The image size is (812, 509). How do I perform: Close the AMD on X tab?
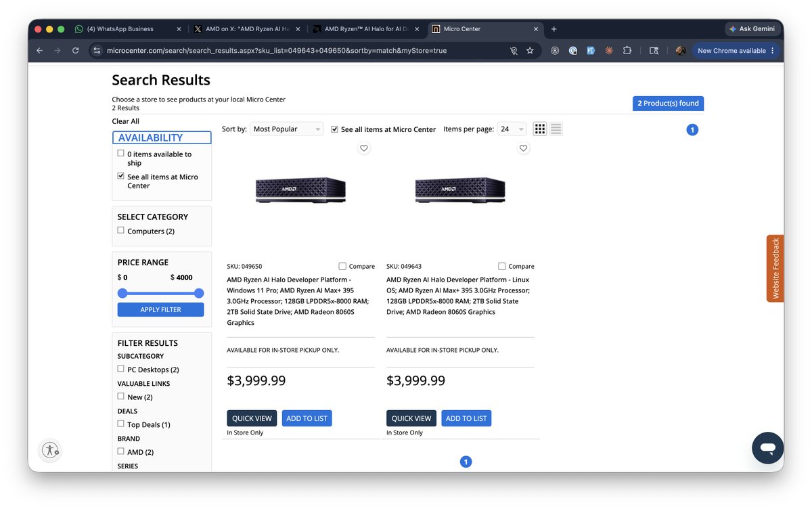click(x=298, y=29)
